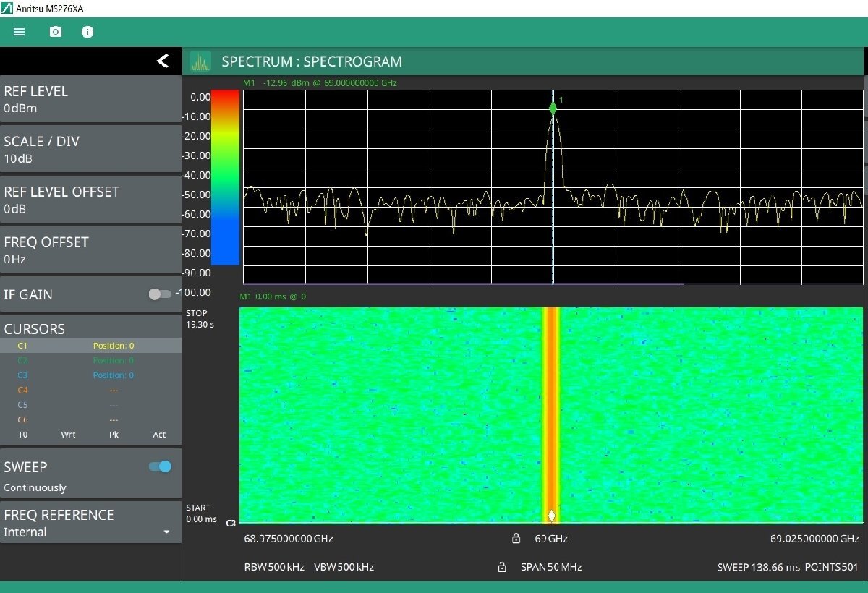Open the SCALE / DIV setting
This screenshot has width=868, height=593.
click(x=90, y=149)
